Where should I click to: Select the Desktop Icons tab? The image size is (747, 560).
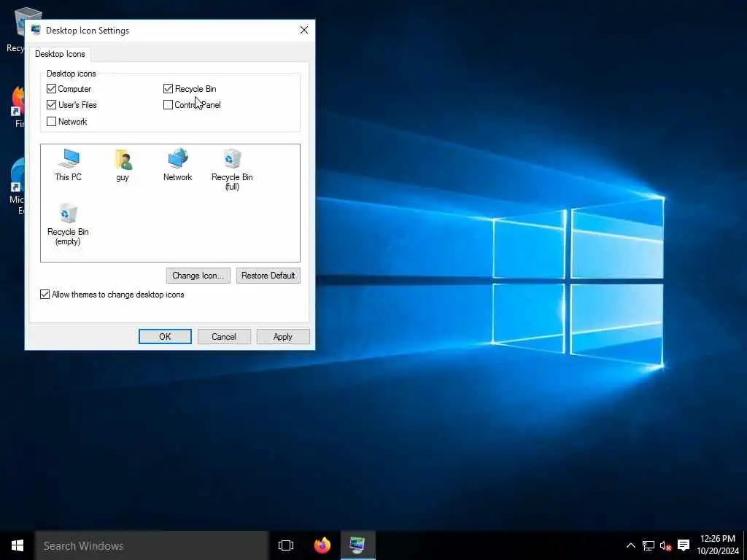[x=60, y=54]
